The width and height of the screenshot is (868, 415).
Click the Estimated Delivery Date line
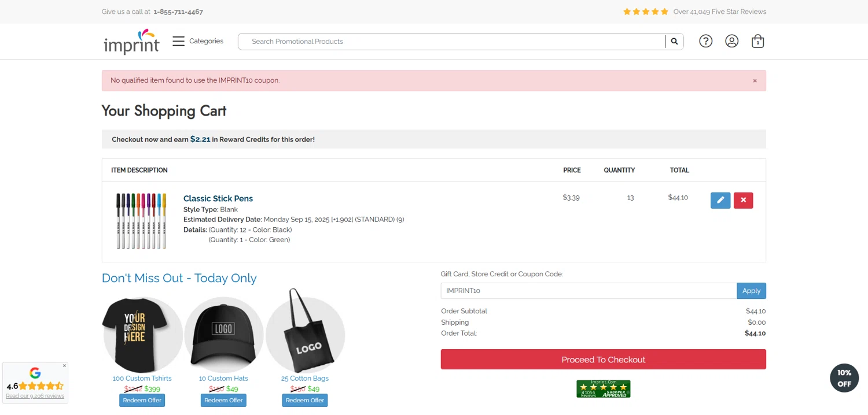(293, 220)
